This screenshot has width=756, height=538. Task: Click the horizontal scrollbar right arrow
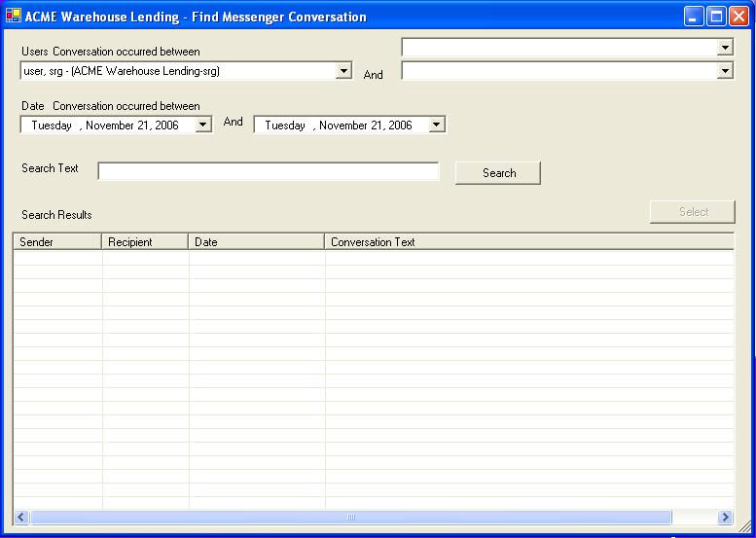(725, 518)
